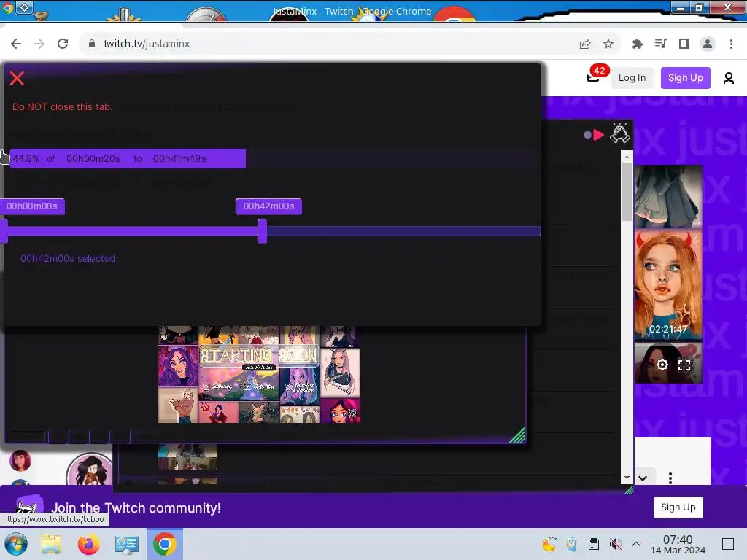Click the high-five hands icon
The height and width of the screenshot is (560, 747).
(620, 133)
